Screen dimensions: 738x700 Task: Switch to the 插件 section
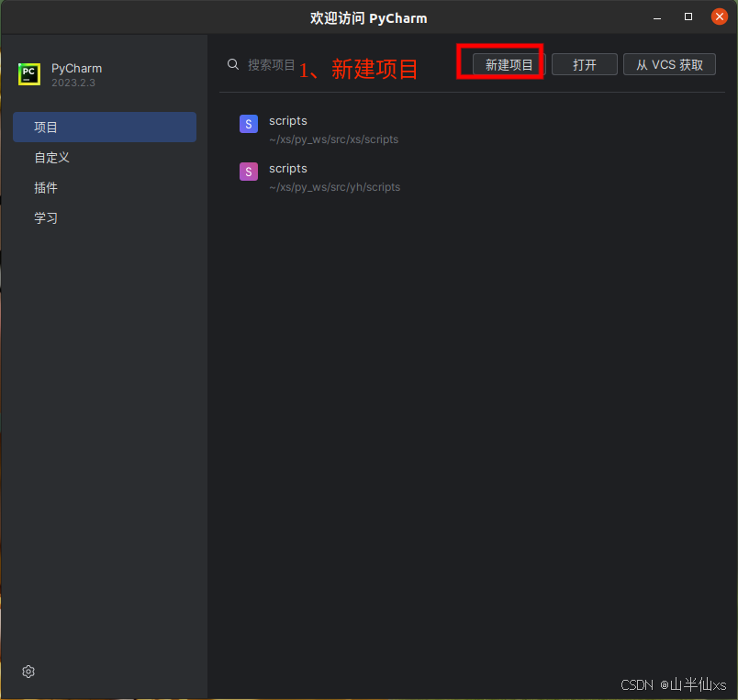[x=105, y=188]
